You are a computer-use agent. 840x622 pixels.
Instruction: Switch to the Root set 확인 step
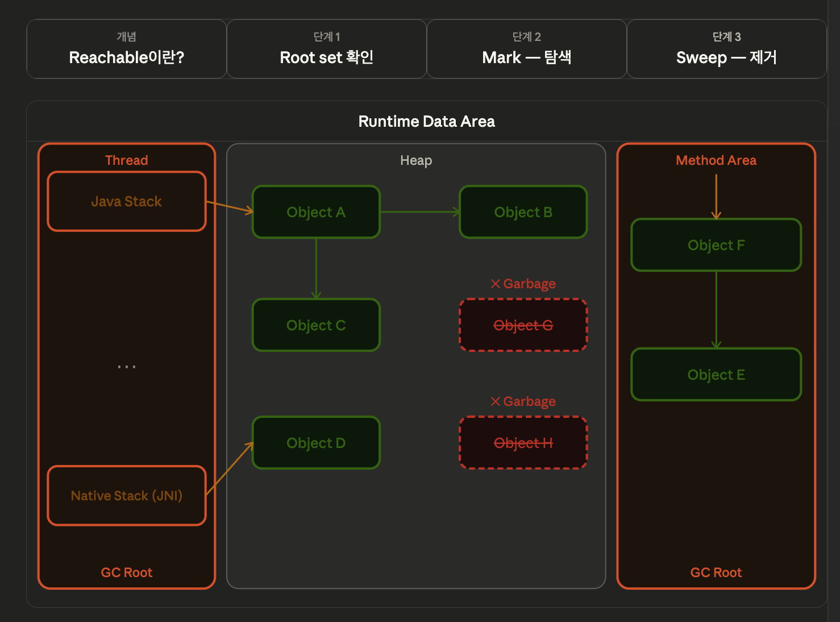327,49
